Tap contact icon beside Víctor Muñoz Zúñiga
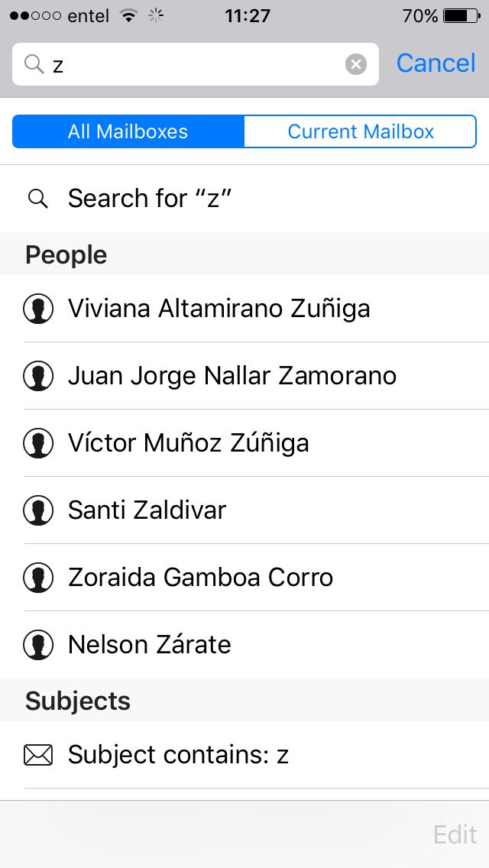Image resolution: width=489 pixels, height=868 pixels. (38, 443)
